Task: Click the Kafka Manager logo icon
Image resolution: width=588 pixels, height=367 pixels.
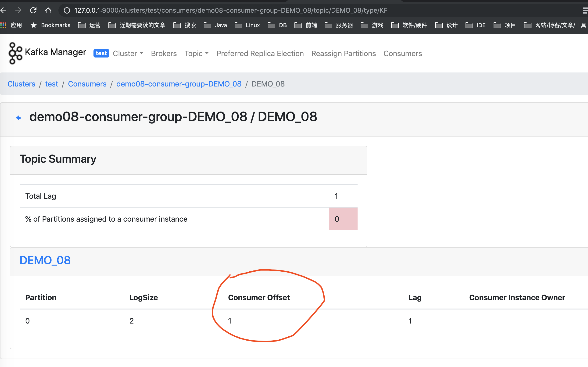Action: tap(15, 53)
